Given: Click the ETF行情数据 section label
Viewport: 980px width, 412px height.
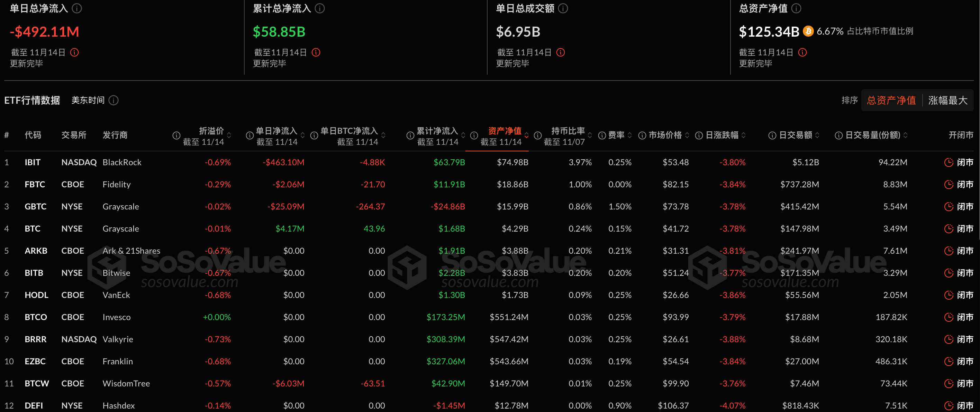Looking at the screenshot, I should click(x=32, y=100).
